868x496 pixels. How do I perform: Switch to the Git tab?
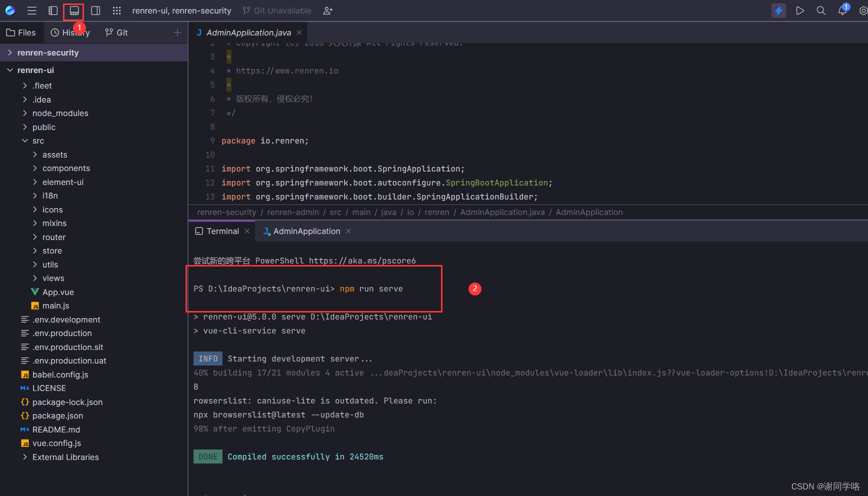tap(116, 32)
